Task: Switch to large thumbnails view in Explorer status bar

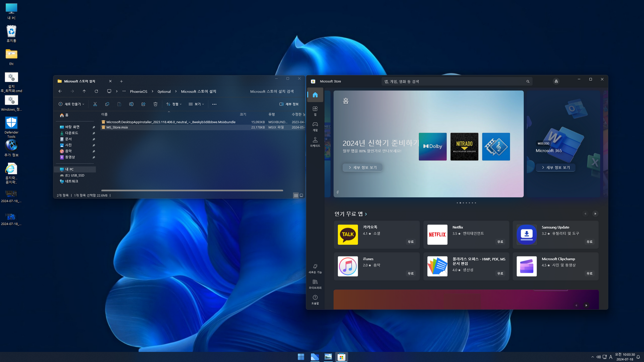Action: point(301,195)
